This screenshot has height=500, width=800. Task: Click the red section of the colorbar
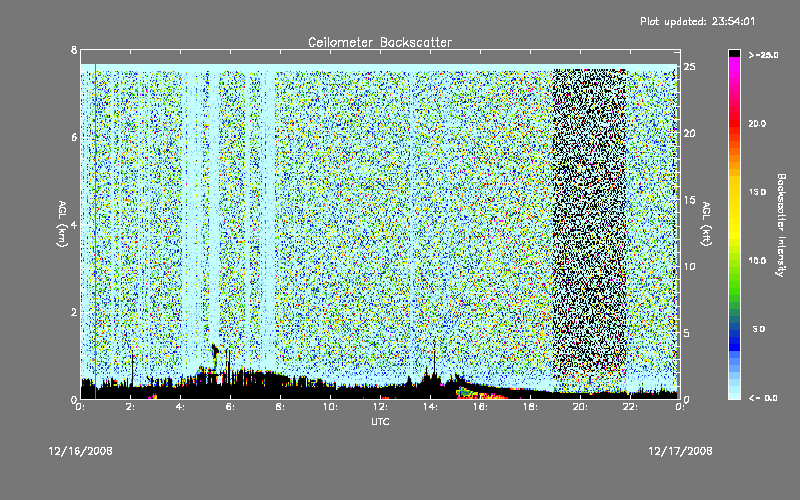click(x=734, y=122)
